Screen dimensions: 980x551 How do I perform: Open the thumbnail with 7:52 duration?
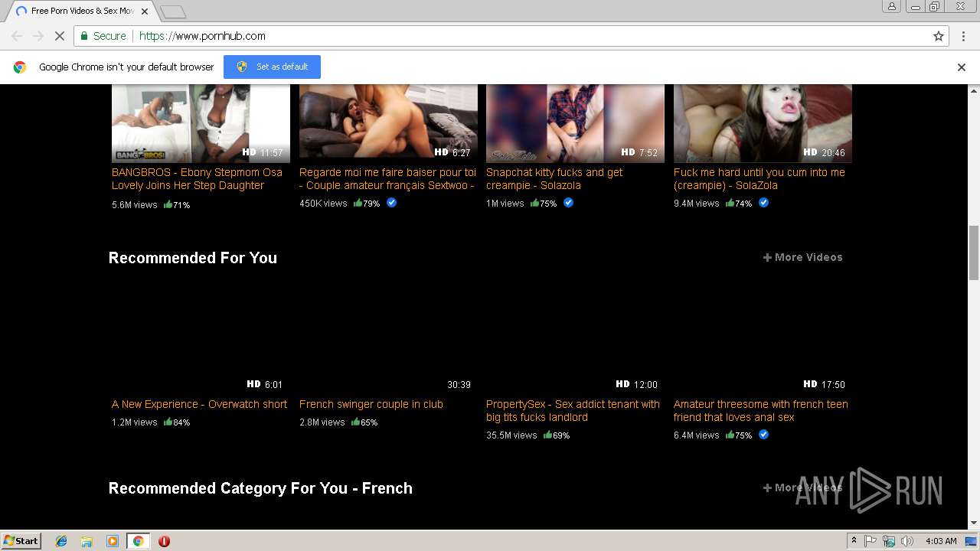pyautogui.click(x=575, y=122)
